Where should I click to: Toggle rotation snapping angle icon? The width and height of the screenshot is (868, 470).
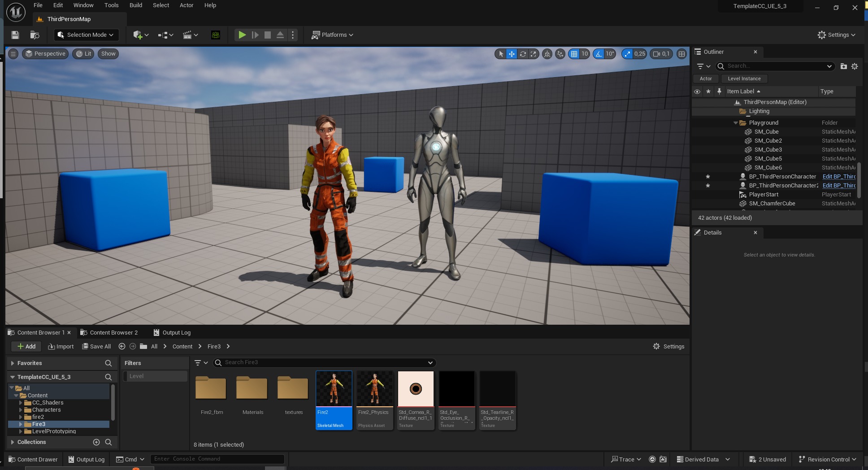click(x=599, y=54)
